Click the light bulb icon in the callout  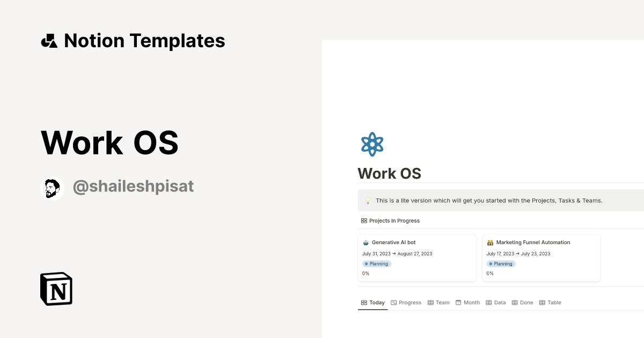click(x=367, y=200)
